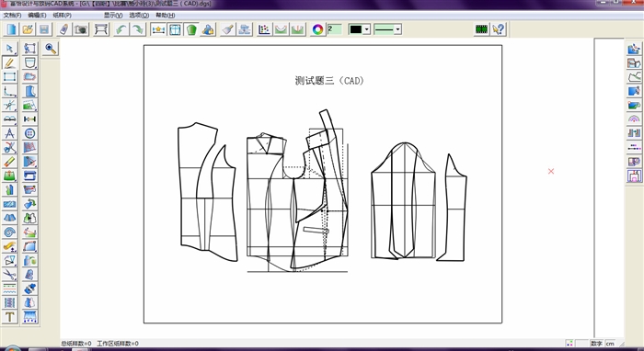
Task: Select the zoom magnifier tool
Action: [51, 49]
